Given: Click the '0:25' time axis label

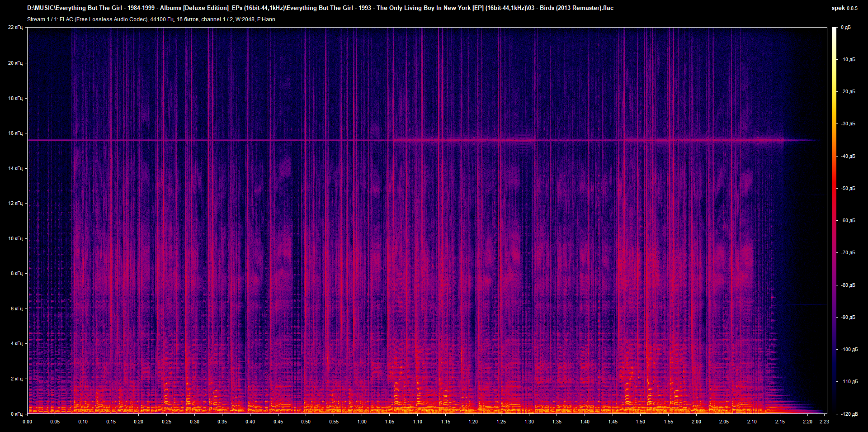Looking at the screenshot, I should [x=167, y=422].
